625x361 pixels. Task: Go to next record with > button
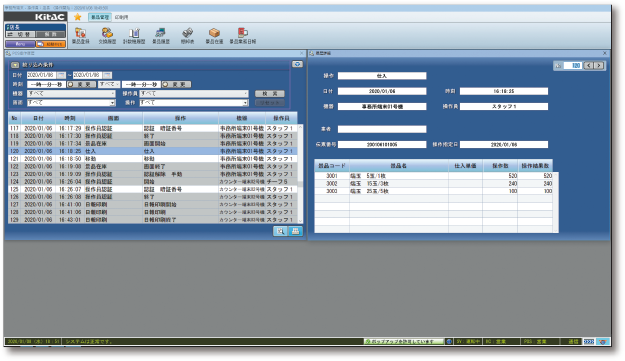tap(599, 65)
